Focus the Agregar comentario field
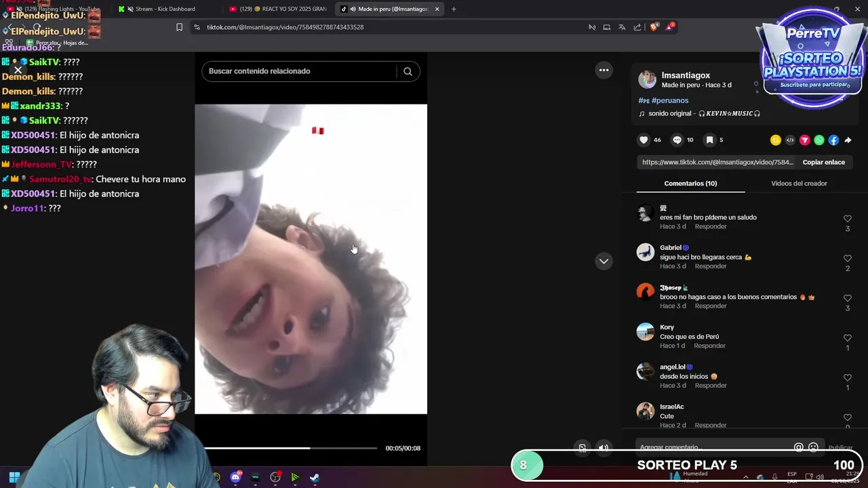 coord(715,447)
